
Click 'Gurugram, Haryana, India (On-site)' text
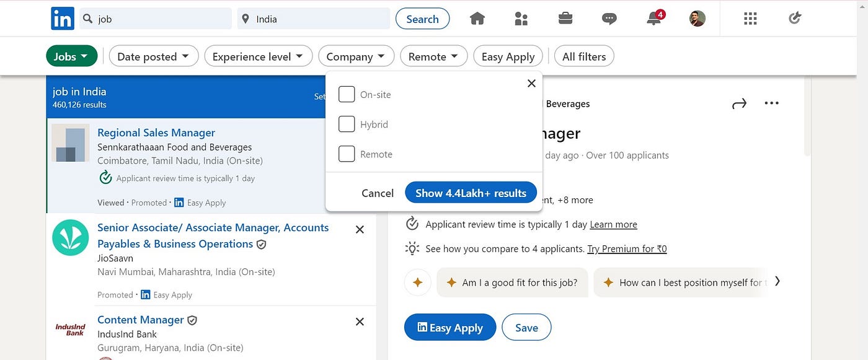(x=170, y=348)
